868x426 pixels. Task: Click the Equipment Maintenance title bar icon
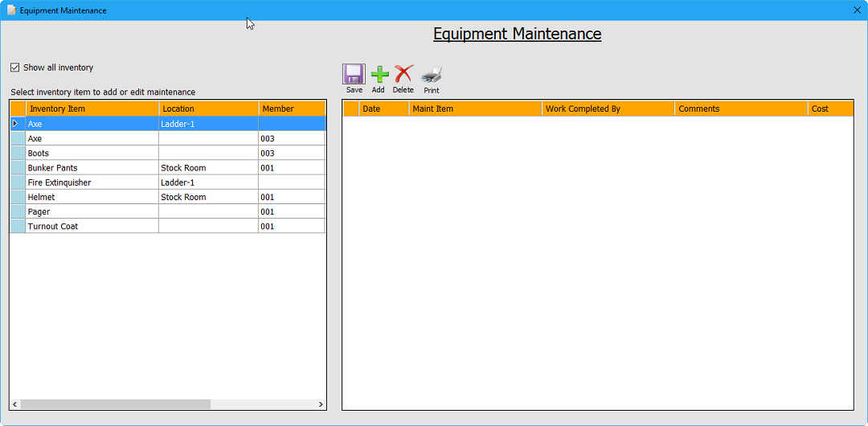[11, 10]
